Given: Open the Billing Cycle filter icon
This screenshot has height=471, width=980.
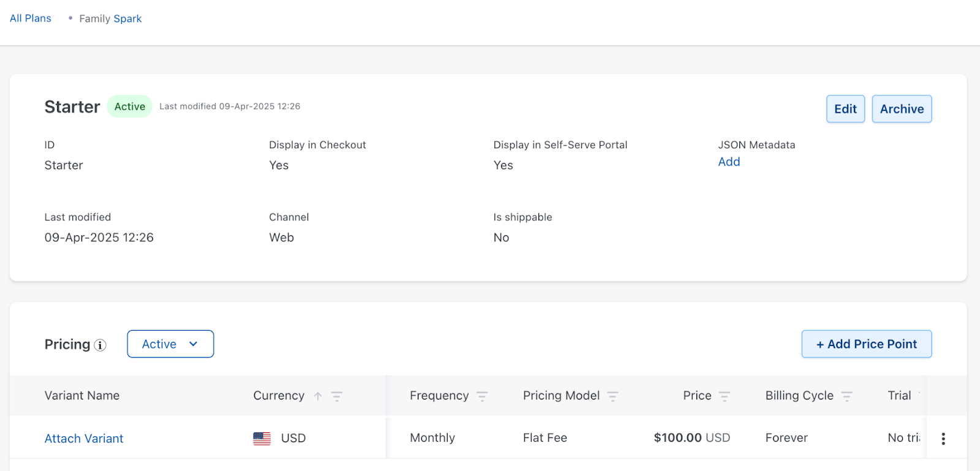Looking at the screenshot, I should [x=846, y=396].
